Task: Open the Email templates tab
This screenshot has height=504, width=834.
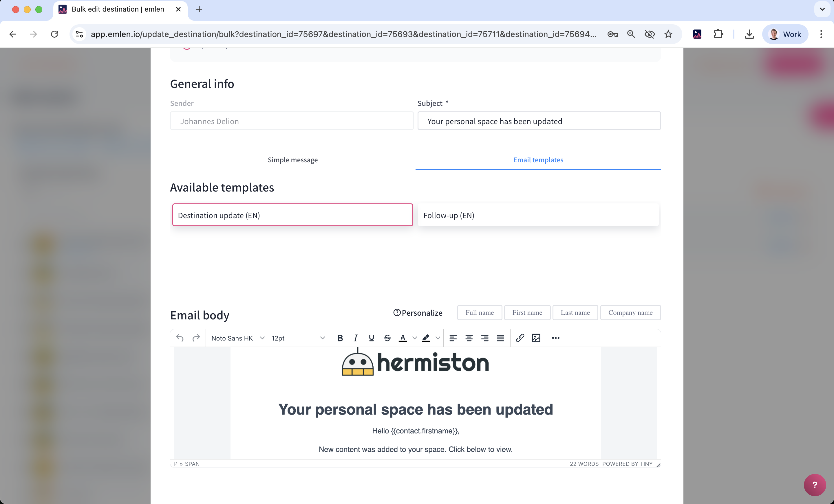Action: point(538,160)
